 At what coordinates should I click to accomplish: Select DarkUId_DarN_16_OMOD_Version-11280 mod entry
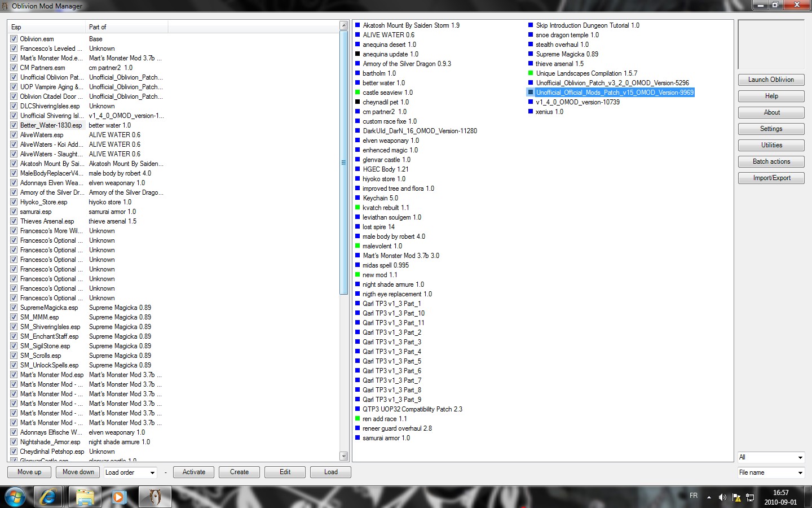coord(420,131)
